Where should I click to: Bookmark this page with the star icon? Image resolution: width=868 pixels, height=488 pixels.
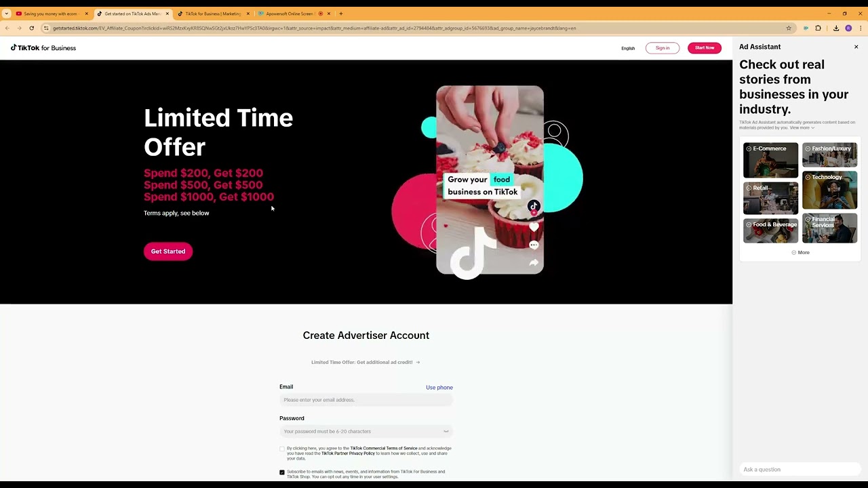click(x=789, y=28)
